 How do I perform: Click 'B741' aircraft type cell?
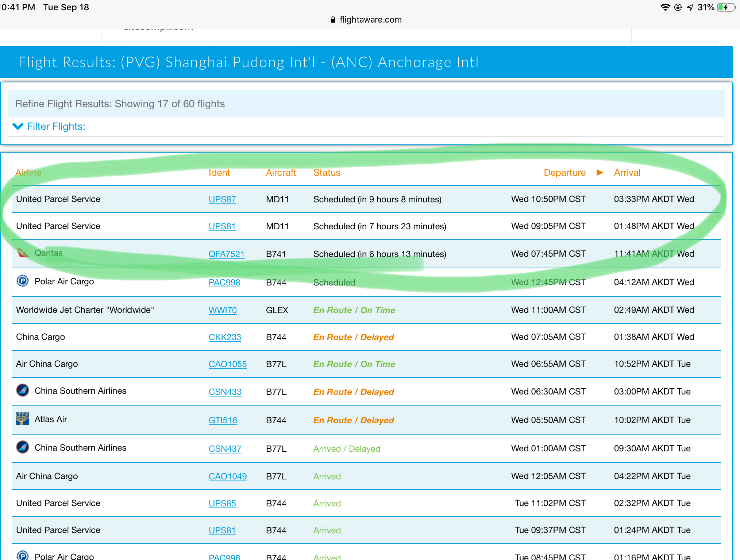pyautogui.click(x=276, y=254)
